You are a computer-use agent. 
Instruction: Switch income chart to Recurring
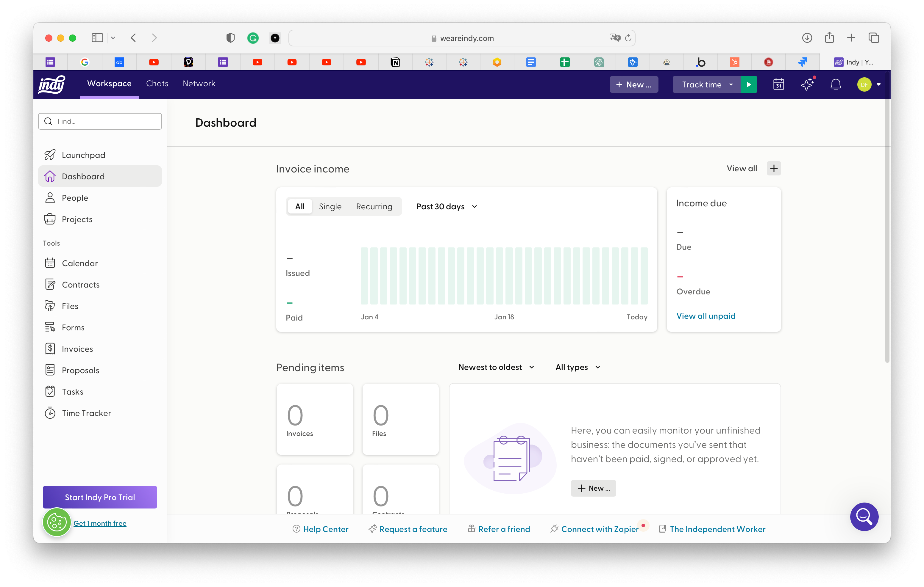tap(374, 206)
